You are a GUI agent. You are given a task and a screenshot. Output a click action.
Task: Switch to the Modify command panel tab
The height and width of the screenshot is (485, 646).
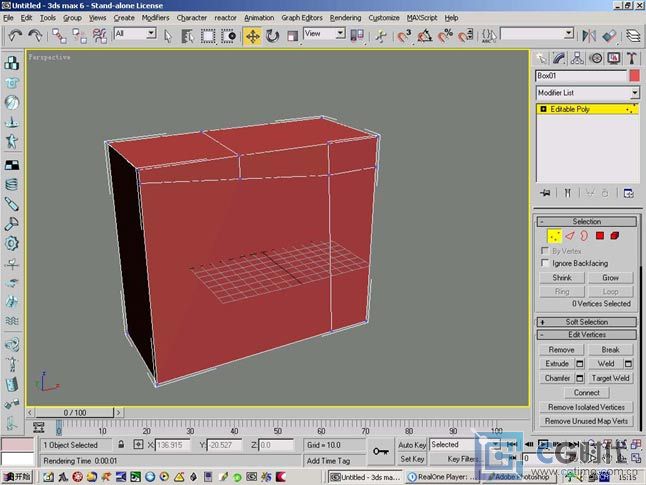click(559, 58)
